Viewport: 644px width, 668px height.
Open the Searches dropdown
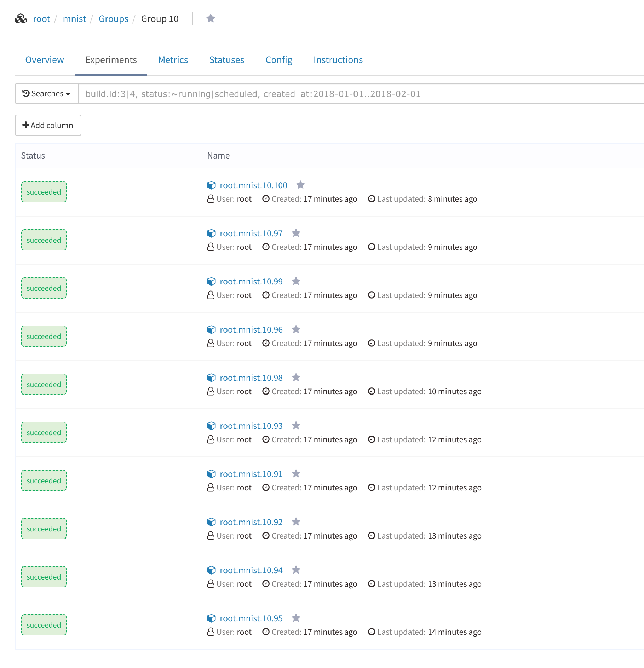(x=46, y=94)
